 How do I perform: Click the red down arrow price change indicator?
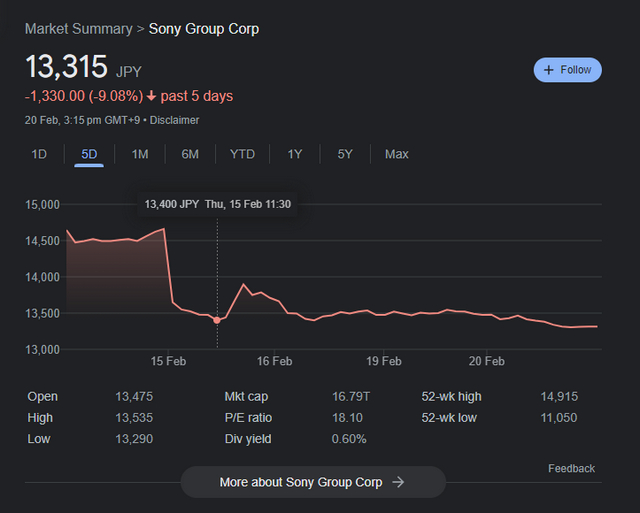[151, 97]
